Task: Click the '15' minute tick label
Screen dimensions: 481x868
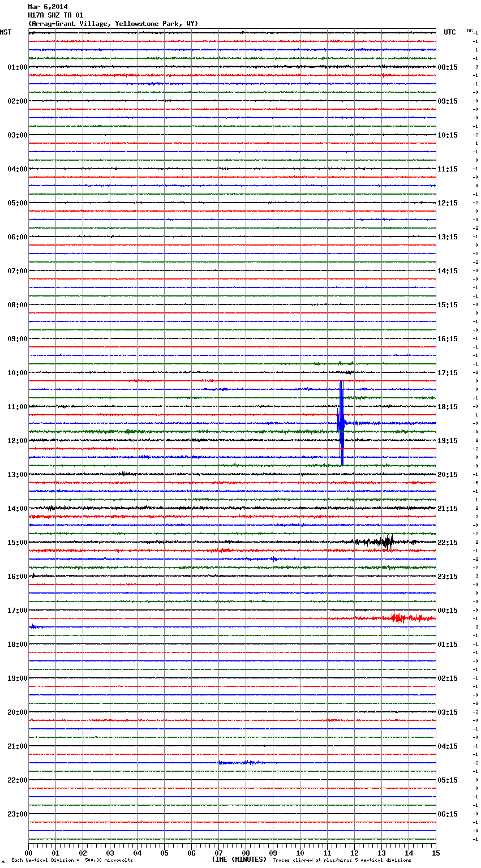Action: tap(436, 853)
